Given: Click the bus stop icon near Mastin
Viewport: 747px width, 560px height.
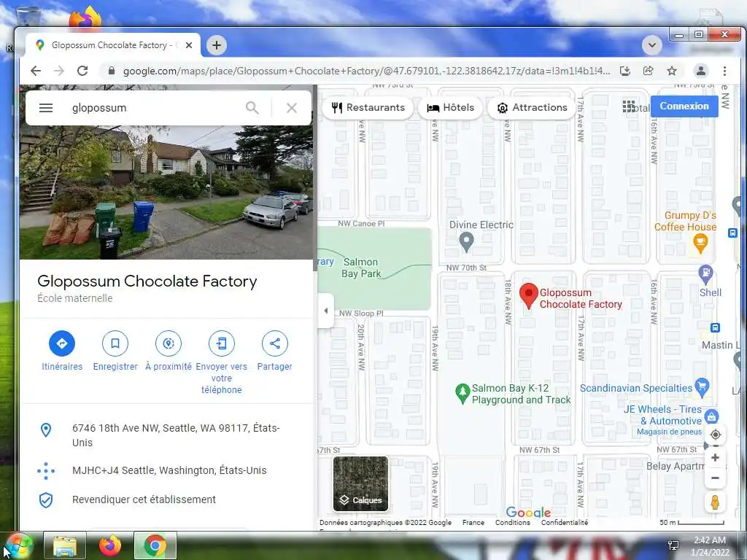Looking at the screenshot, I should (x=715, y=327).
